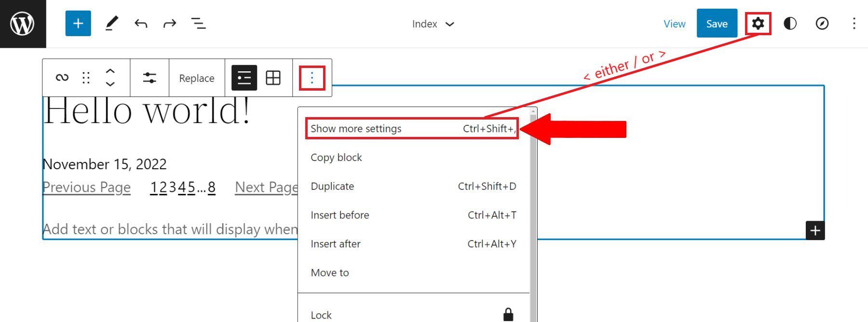The height and width of the screenshot is (322, 868).
Task: Open the block options three-dot menu
Action: (312, 77)
